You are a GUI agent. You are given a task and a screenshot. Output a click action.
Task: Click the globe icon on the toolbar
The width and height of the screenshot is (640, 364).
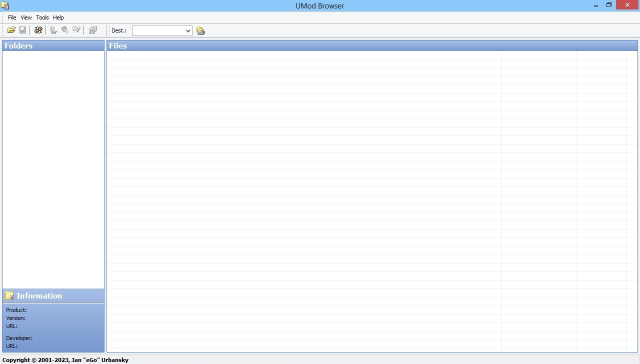[64, 30]
